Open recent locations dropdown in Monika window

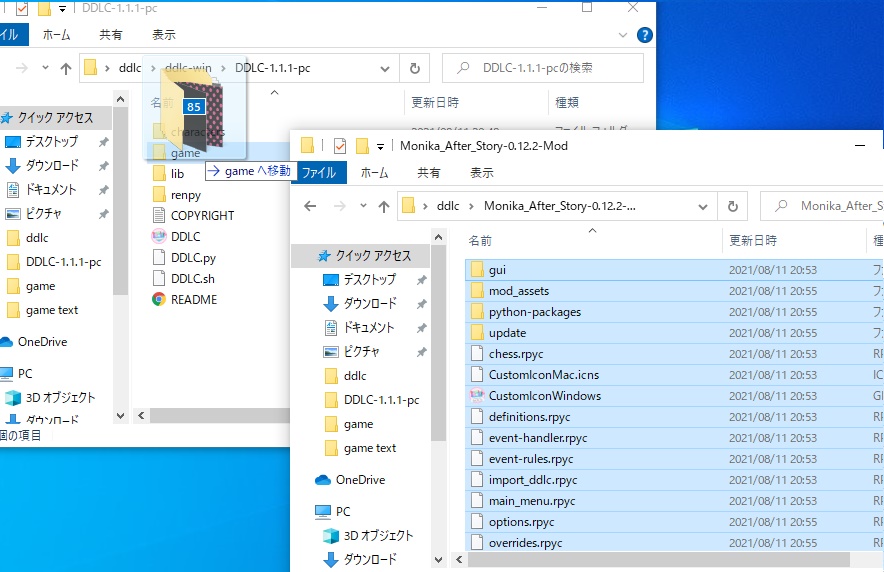363,206
